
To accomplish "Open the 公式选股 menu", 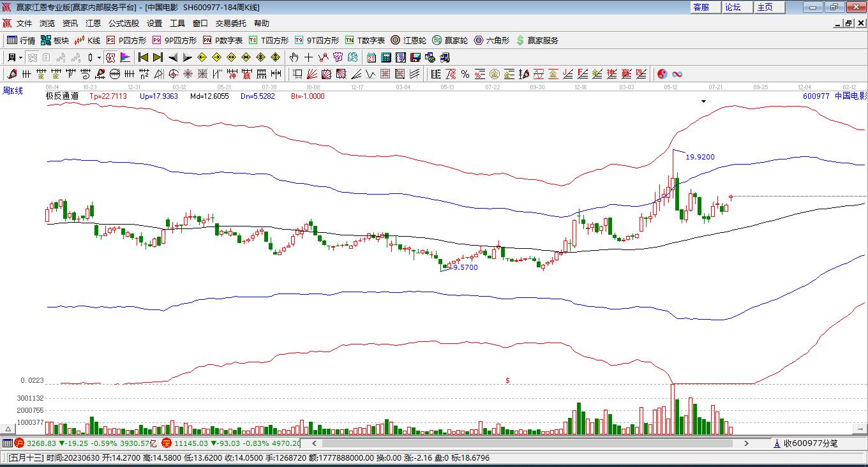I will (x=123, y=23).
